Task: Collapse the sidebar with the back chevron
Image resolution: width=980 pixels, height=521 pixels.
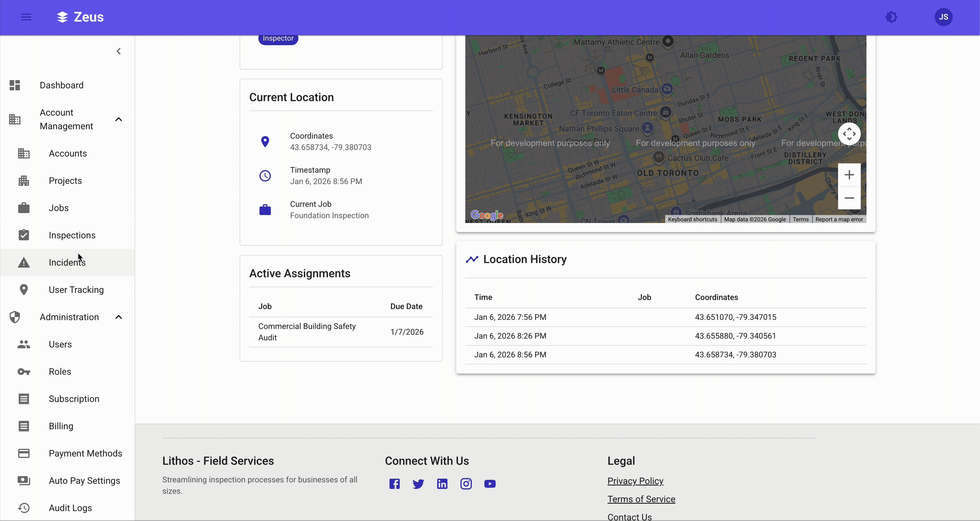Action: pos(119,51)
